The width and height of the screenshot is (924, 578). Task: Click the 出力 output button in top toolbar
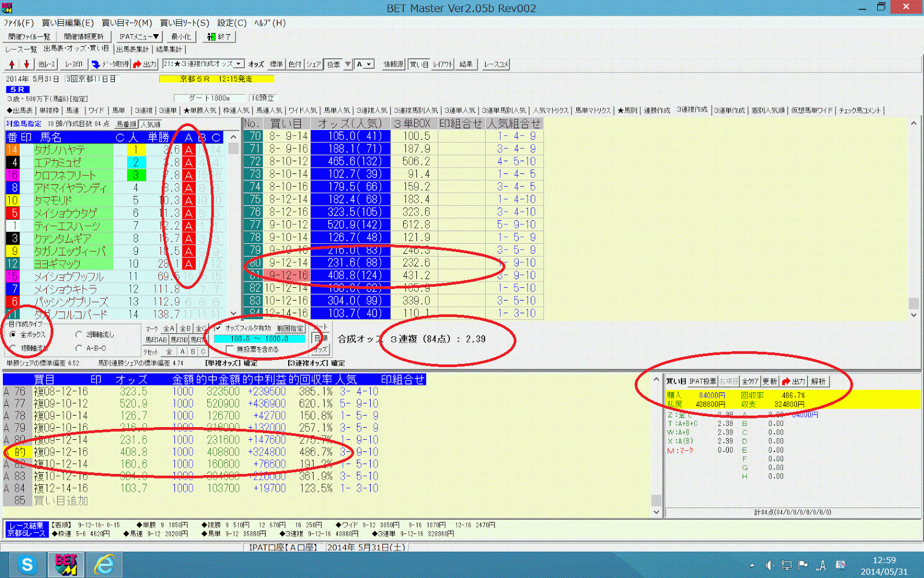coord(145,64)
